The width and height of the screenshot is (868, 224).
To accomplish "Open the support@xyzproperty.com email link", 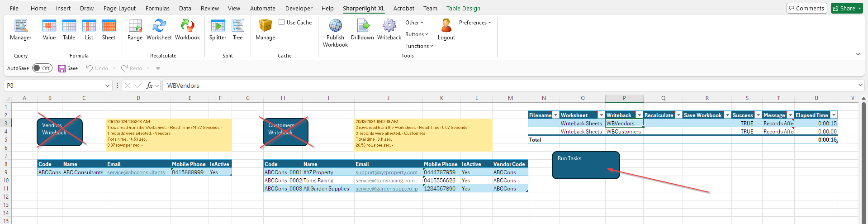I will coord(386,172).
